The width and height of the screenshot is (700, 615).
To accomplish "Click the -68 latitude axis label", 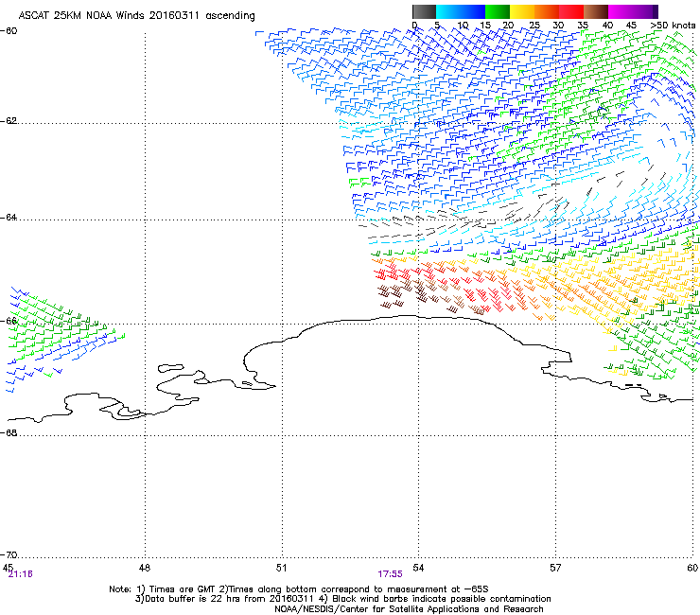I will 9,432.
